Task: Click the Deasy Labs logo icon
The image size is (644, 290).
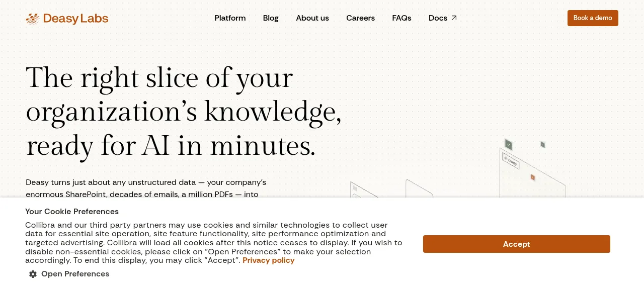Action: [x=32, y=19]
